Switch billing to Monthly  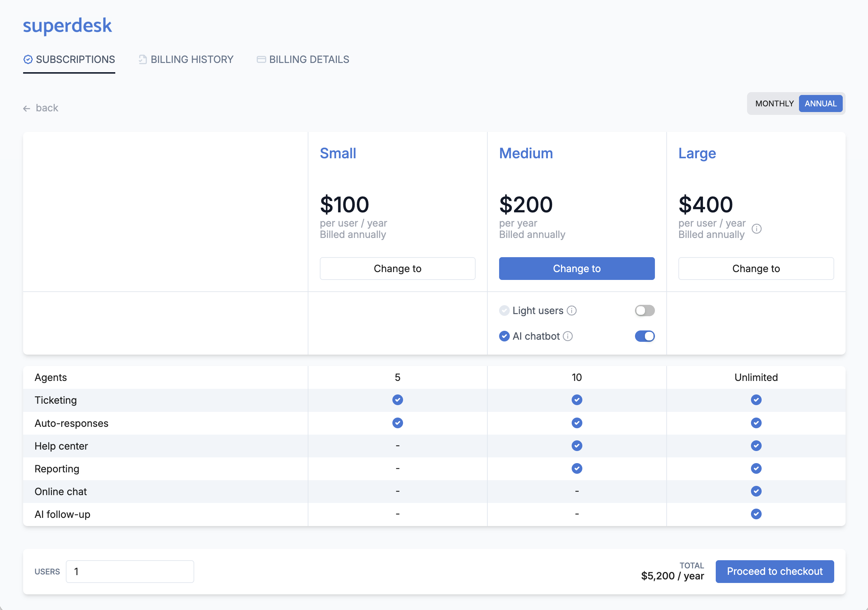[x=774, y=104]
